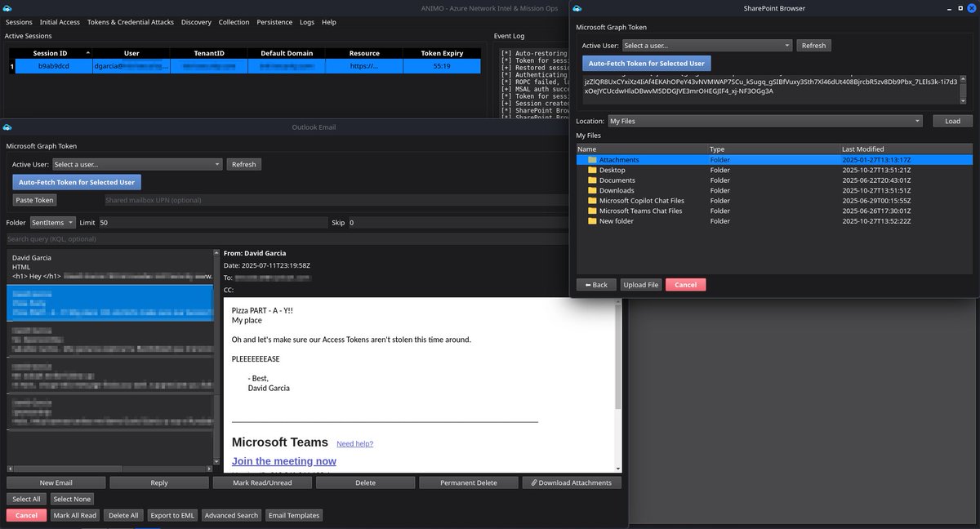The image size is (980, 529).
Task: Click the Mark All Read button
Action: tap(75, 515)
